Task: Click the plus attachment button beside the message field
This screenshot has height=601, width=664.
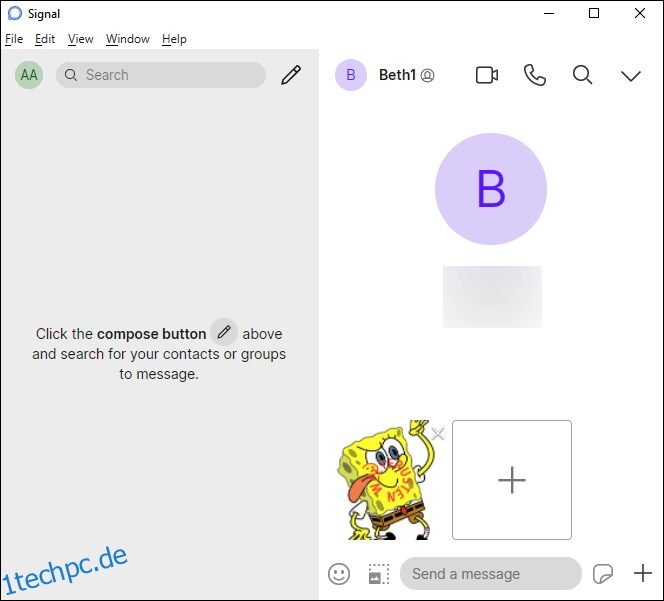Action: point(642,573)
